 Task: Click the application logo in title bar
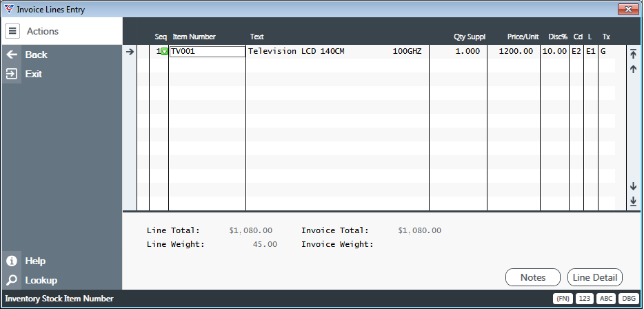[x=9, y=9]
